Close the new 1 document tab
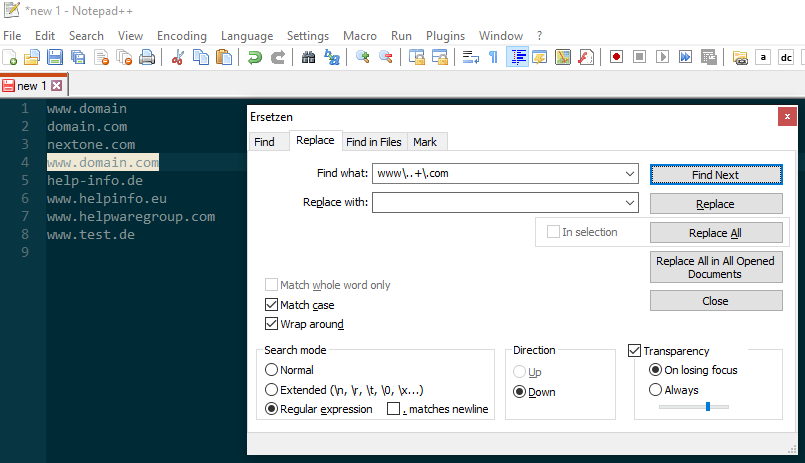The width and height of the screenshot is (805, 463). [56, 86]
